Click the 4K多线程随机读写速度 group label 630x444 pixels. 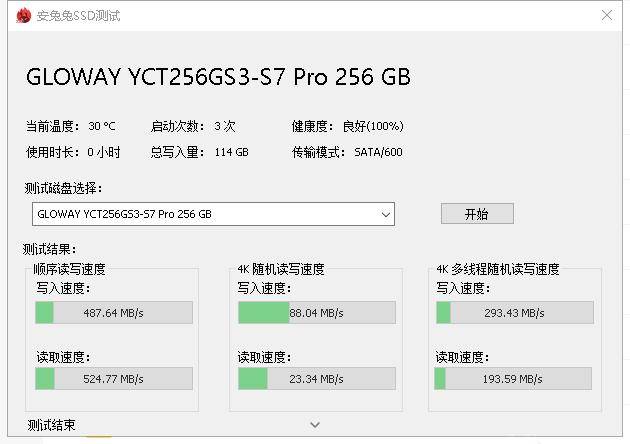498,269
